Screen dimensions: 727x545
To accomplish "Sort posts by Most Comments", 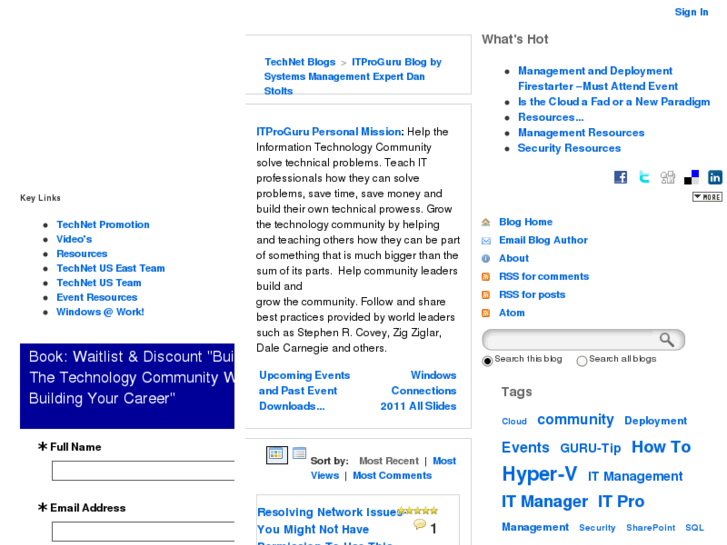I will [392, 475].
